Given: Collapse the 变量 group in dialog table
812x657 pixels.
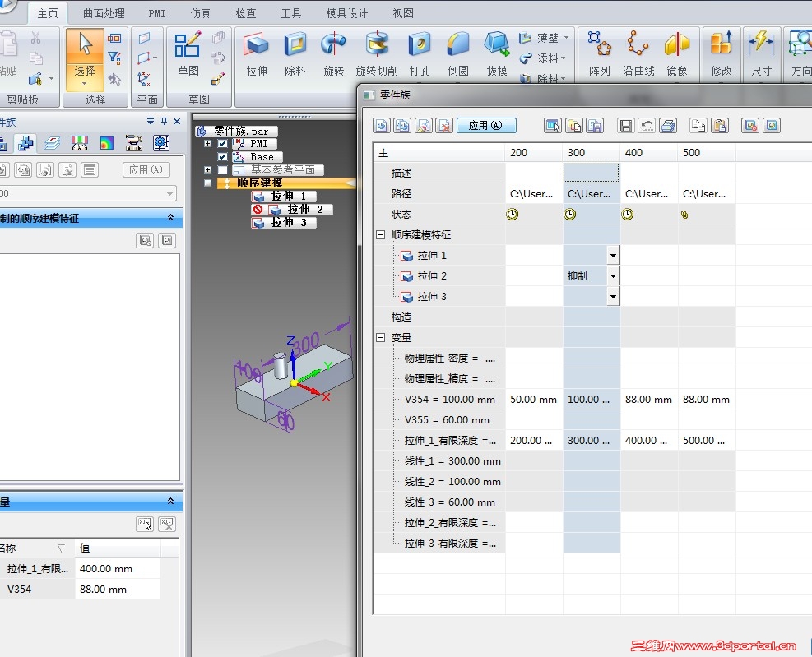Looking at the screenshot, I should click(381, 338).
